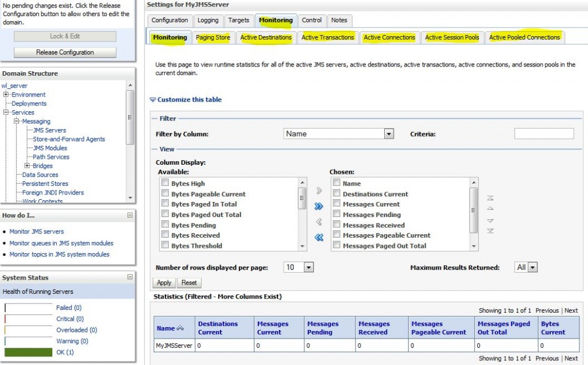Screen dimensions: 588x365
Task: Open the Targets tab
Action: click(239, 20)
